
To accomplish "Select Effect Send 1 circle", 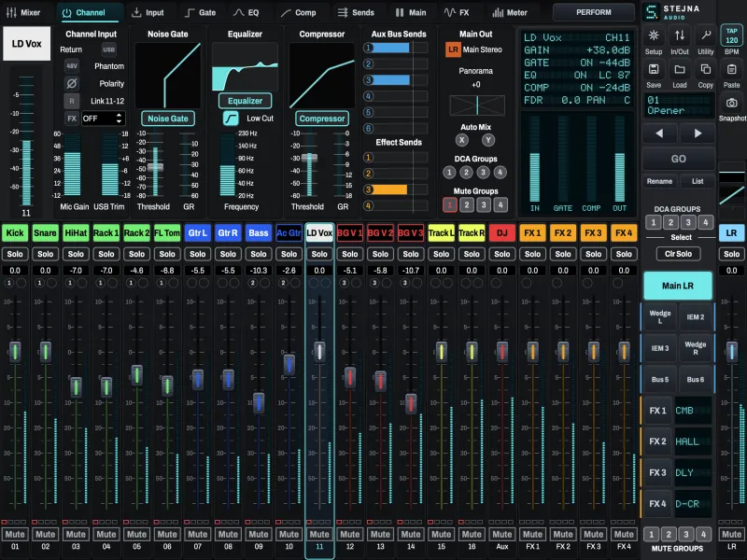I will click(368, 158).
